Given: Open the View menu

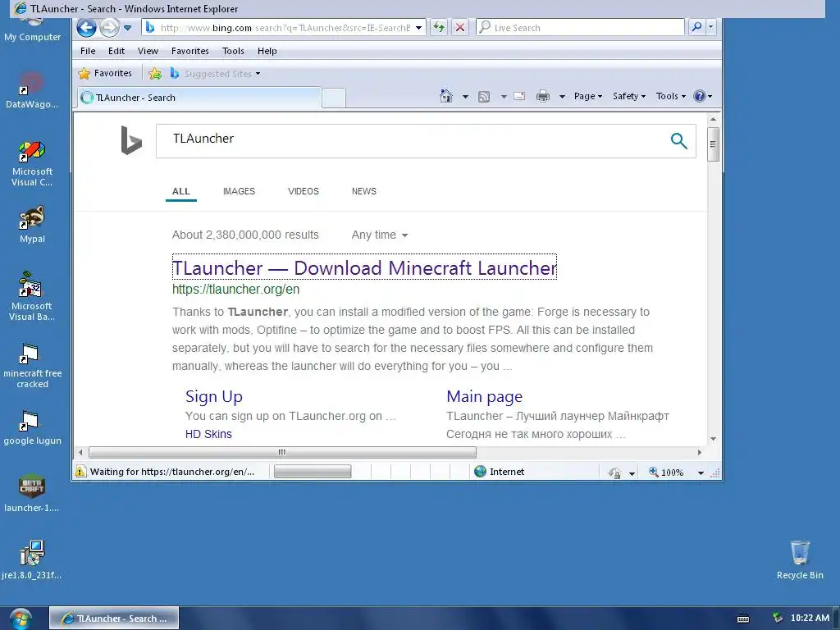Looking at the screenshot, I should (148, 51).
